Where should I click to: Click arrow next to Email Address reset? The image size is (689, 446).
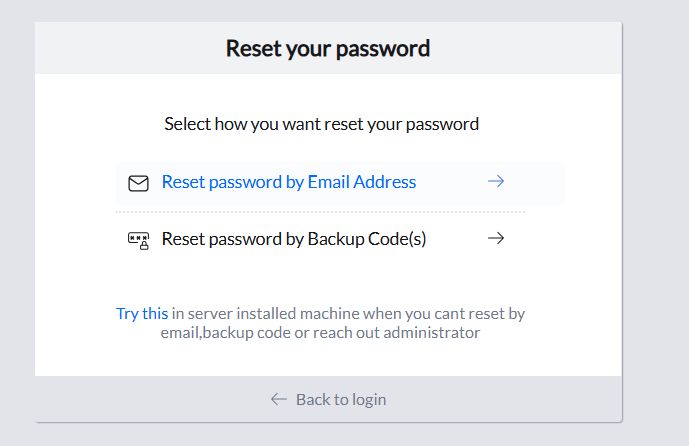pyautogui.click(x=495, y=182)
